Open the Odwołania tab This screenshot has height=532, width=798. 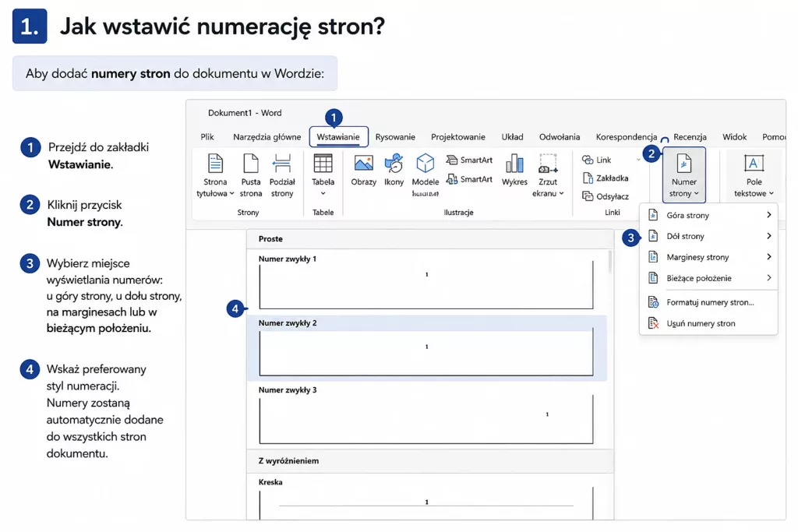pyautogui.click(x=560, y=137)
